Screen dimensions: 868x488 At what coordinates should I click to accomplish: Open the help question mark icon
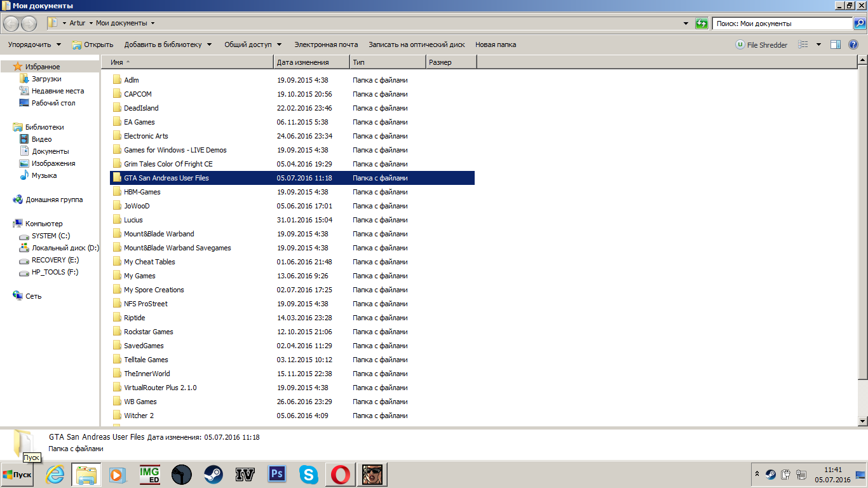853,44
